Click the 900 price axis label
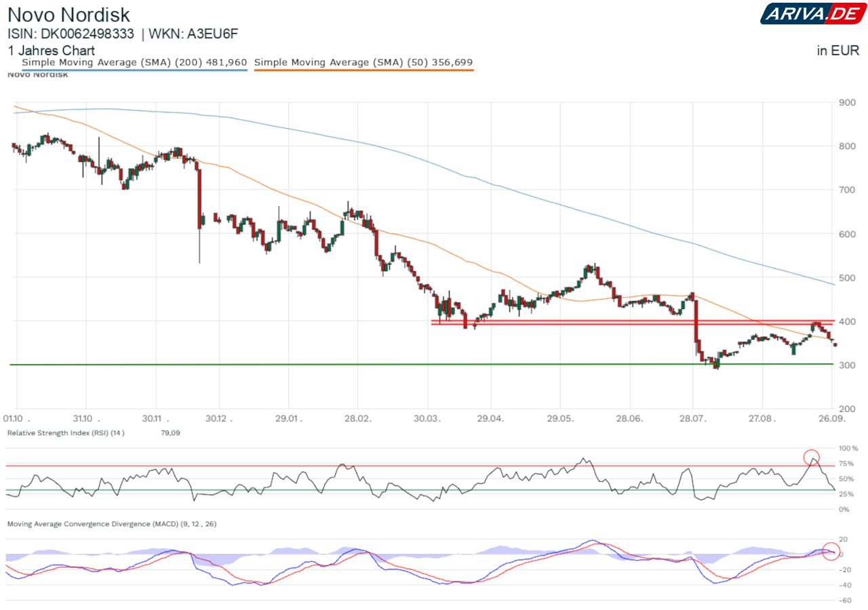This screenshot has height=610, width=868. [x=846, y=102]
